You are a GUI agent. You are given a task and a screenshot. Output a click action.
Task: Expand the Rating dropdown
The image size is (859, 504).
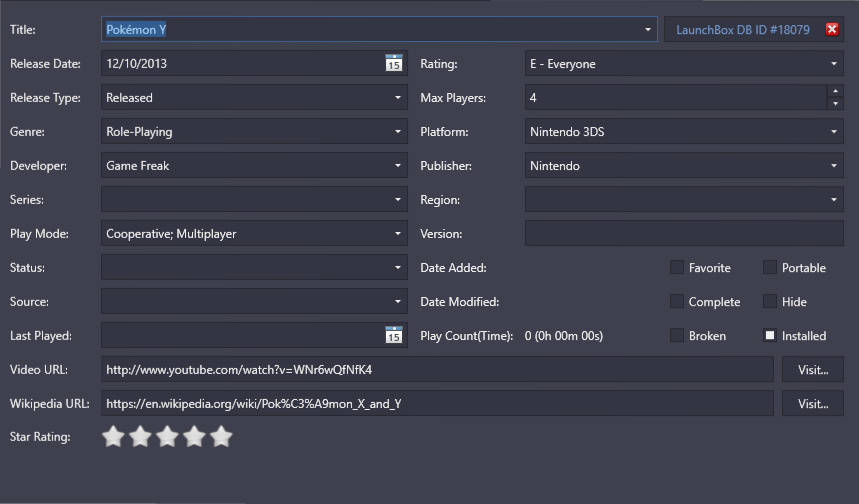(834, 64)
